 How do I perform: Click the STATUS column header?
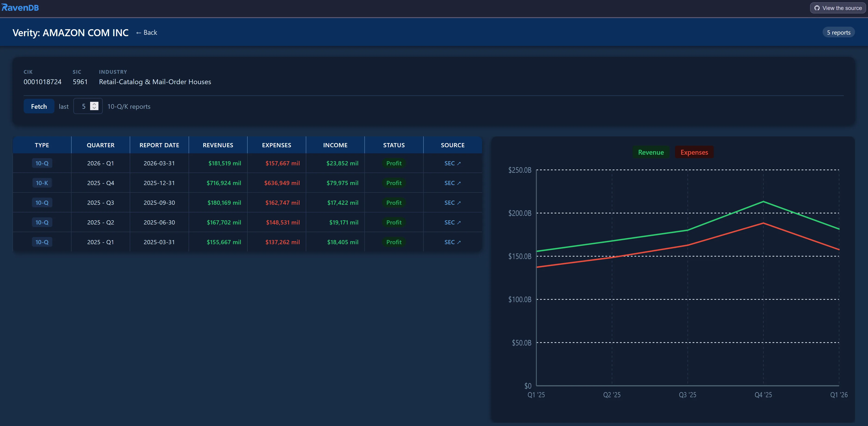(x=394, y=145)
